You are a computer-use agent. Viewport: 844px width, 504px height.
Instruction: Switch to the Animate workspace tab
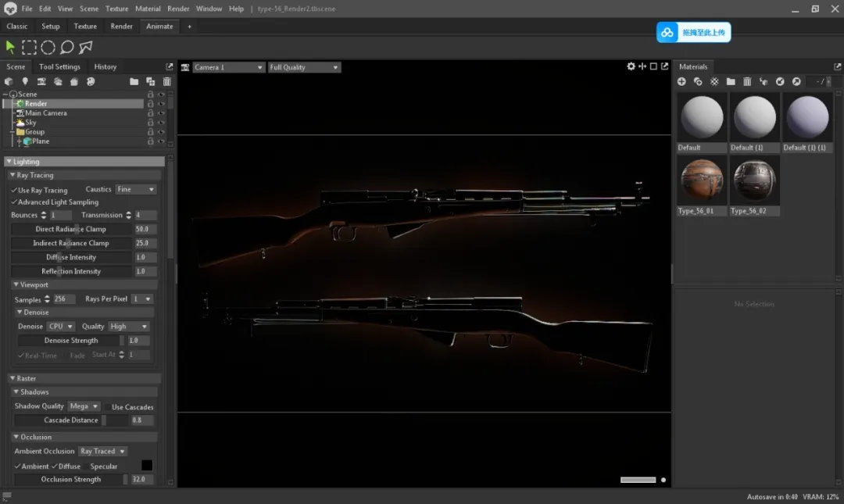click(x=159, y=26)
